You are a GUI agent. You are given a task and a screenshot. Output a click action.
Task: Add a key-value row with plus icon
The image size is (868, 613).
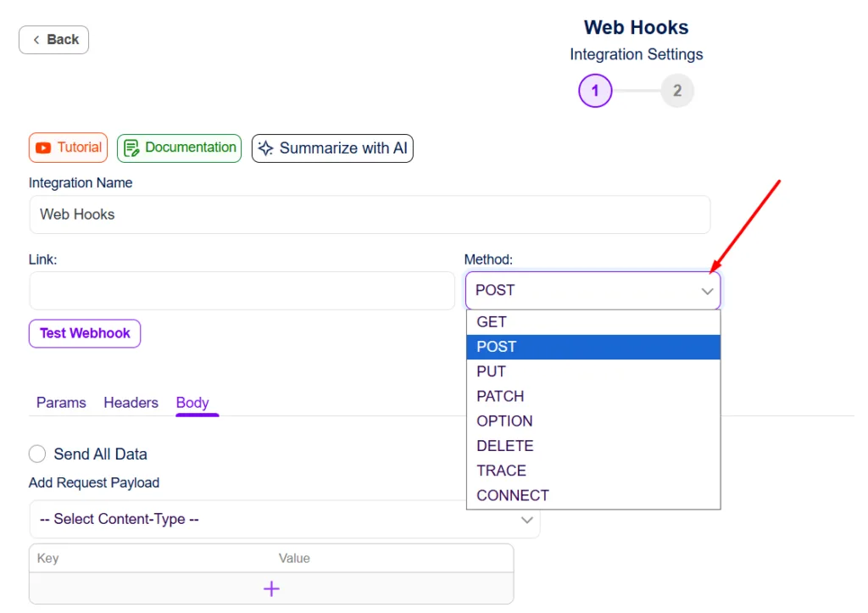271,588
